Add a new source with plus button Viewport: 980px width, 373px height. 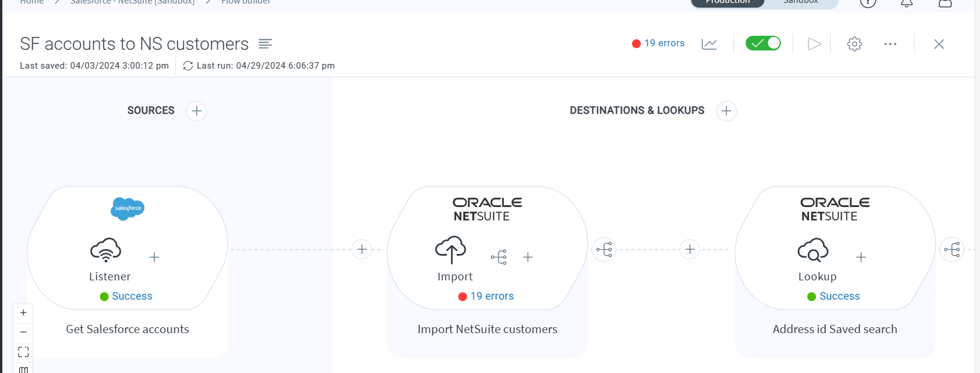(x=196, y=111)
